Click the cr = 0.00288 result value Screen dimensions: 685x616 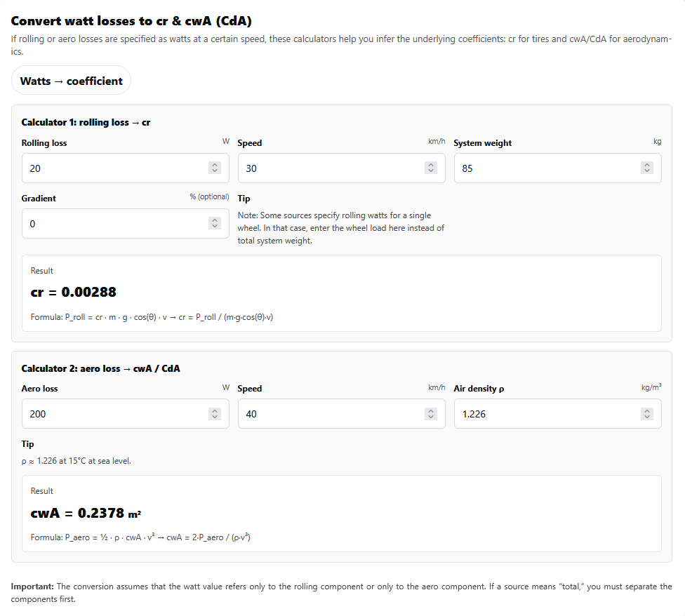pyautogui.click(x=74, y=292)
